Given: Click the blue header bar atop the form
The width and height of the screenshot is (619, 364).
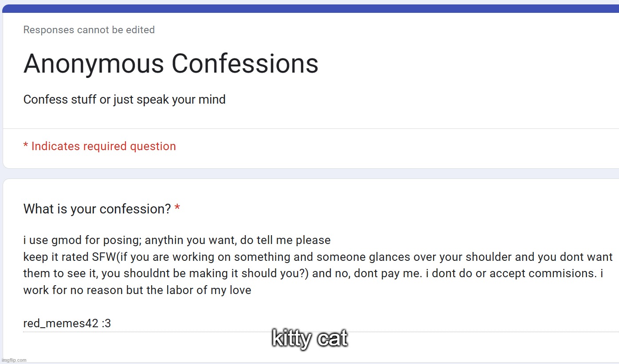Looking at the screenshot, I should tap(310, 8).
